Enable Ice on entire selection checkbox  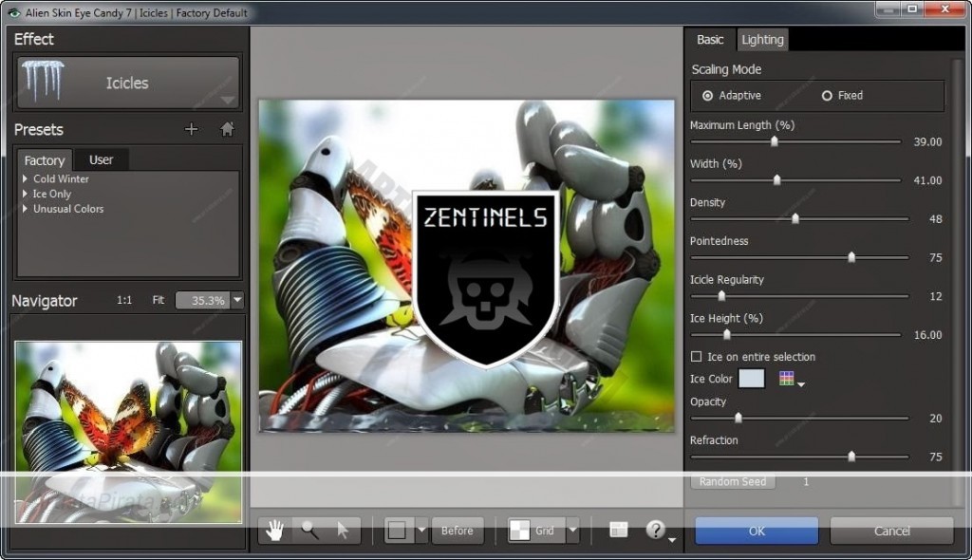[x=696, y=357]
